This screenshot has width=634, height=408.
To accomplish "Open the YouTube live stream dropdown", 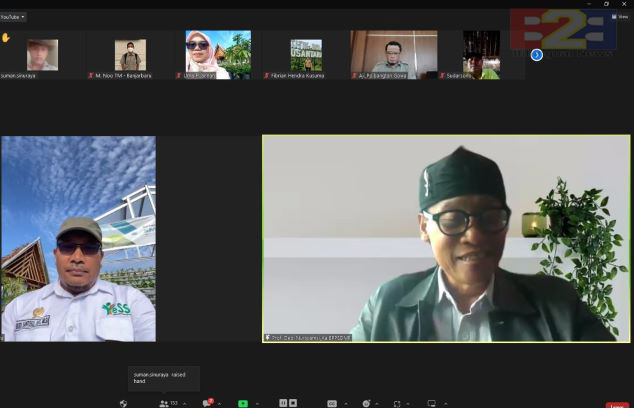I will (x=13, y=17).
